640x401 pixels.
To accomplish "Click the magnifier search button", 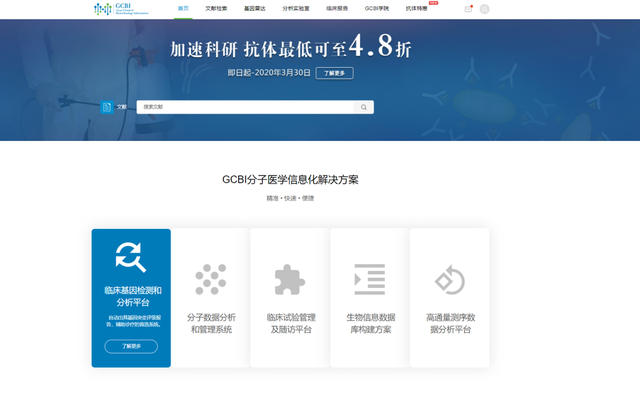I will tap(364, 107).
